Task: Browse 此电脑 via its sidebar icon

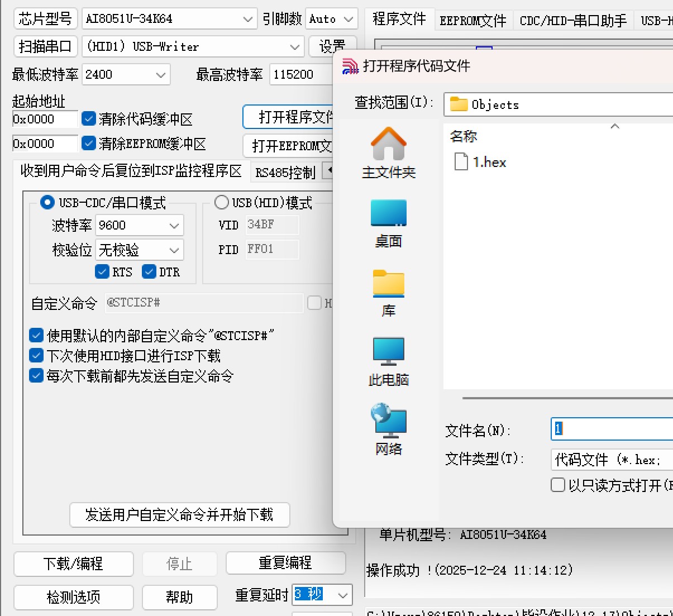Action: pyautogui.click(x=389, y=357)
